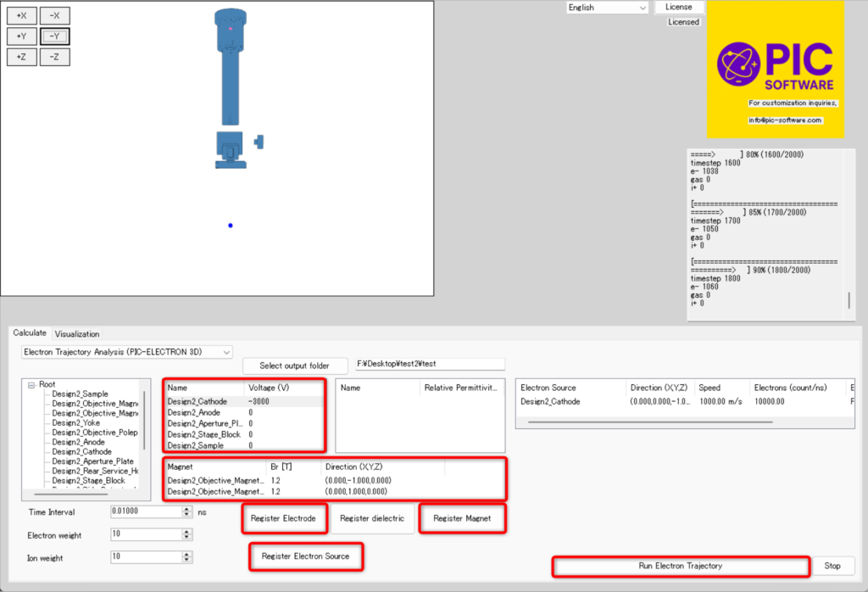Collapse the Root tree node
Viewport: 868px width, 592px height.
pyautogui.click(x=31, y=384)
